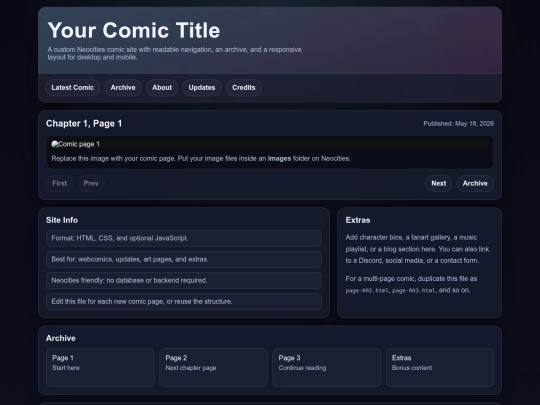Open the Credits navigation link
Image resolution: width=540 pixels, height=405 pixels.
click(x=244, y=87)
